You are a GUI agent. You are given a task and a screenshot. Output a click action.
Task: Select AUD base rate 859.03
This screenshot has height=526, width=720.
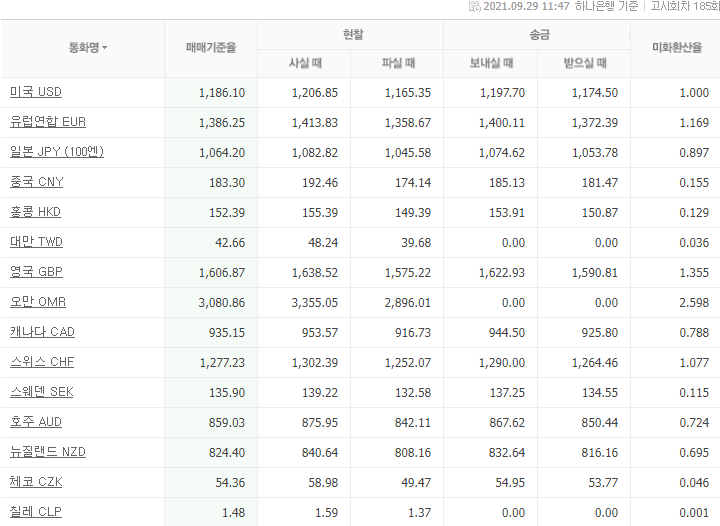(x=227, y=423)
